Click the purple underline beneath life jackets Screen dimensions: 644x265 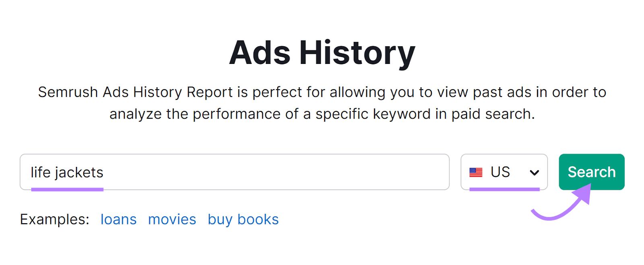click(x=66, y=189)
